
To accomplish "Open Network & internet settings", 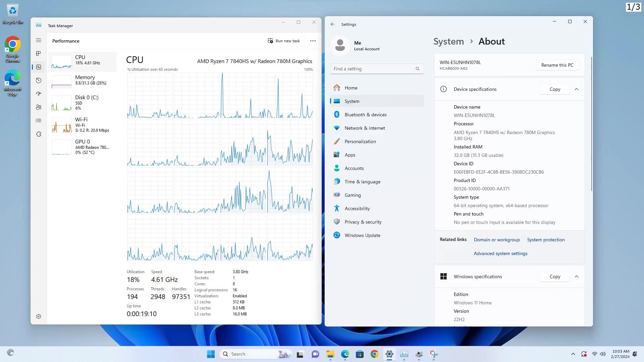I will (x=377, y=128).
